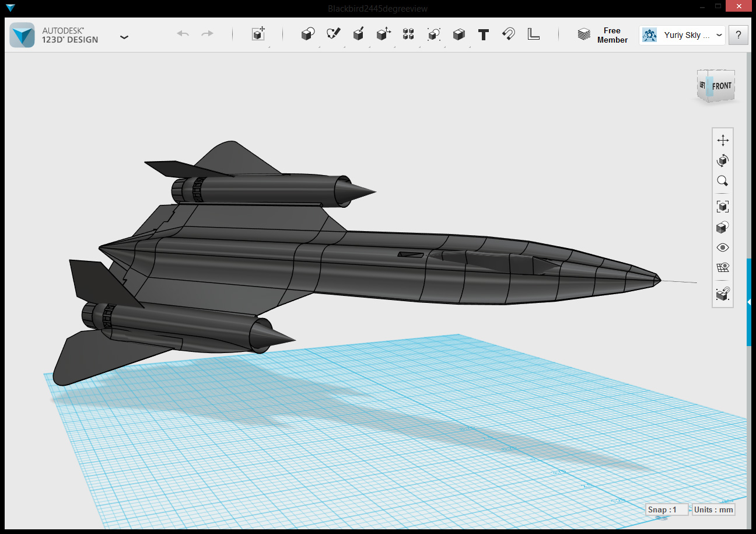Image resolution: width=756 pixels, height=534 pixels.
Task: Toggle grid visibility in navigation bar
Action: point(723,268)
